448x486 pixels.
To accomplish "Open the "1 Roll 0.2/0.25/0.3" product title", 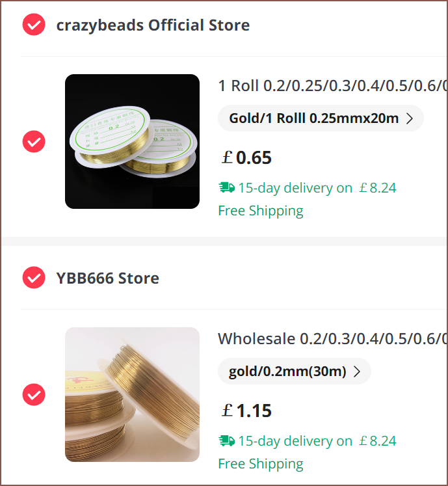I will point(332,86).
